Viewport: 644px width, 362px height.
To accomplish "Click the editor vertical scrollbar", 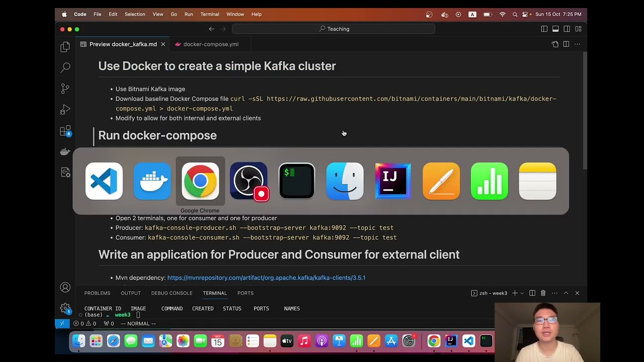I will point(584,111).
